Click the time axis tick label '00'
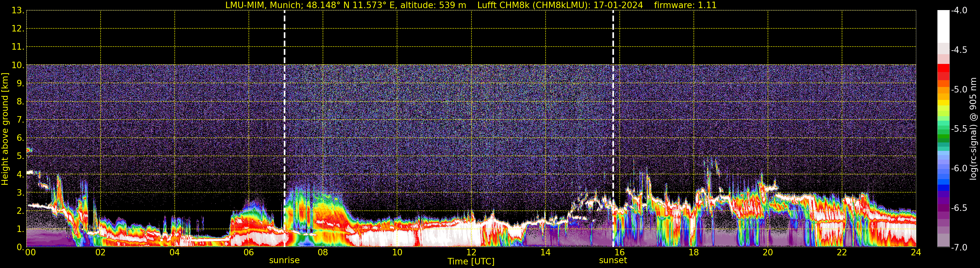The width and height of the screenshot is (980, 268). (x=31, y=252)
